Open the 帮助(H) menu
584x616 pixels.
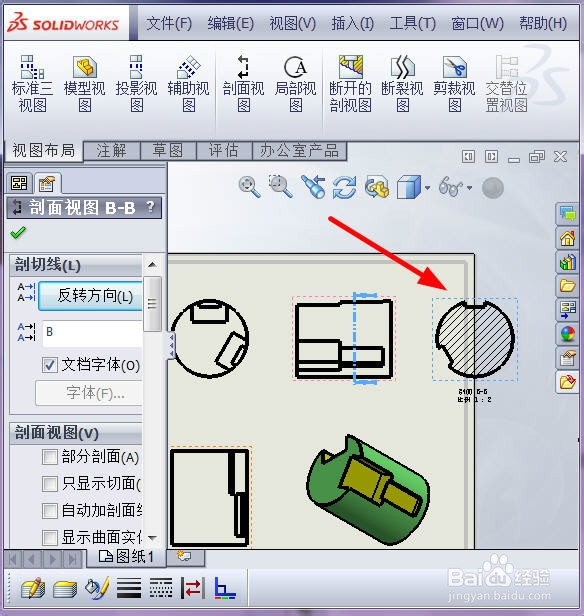tap(543, 24)
